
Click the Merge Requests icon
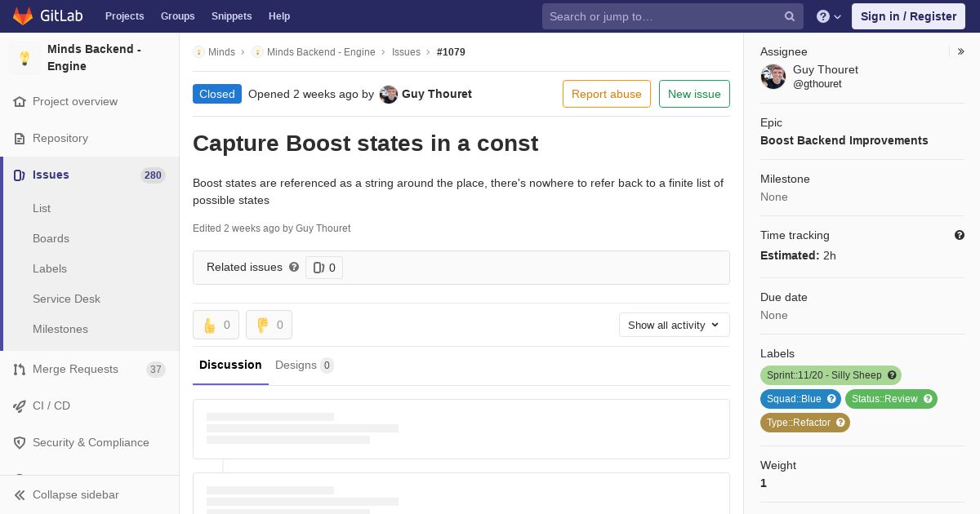20,370
